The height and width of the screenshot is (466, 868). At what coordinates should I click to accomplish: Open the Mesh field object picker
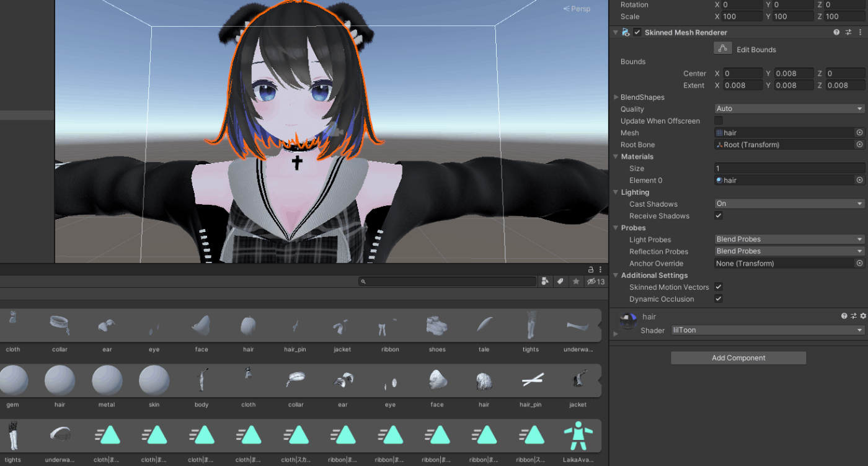[x=859, y=133]
